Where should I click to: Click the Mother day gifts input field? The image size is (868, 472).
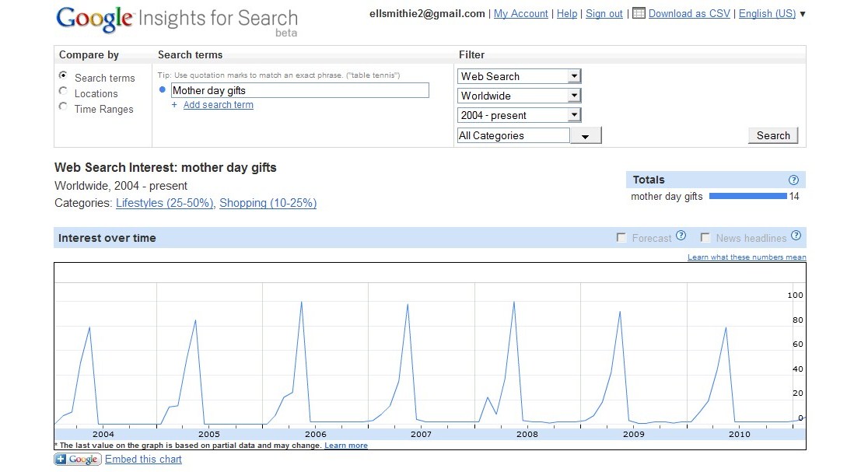pos(299,91)
